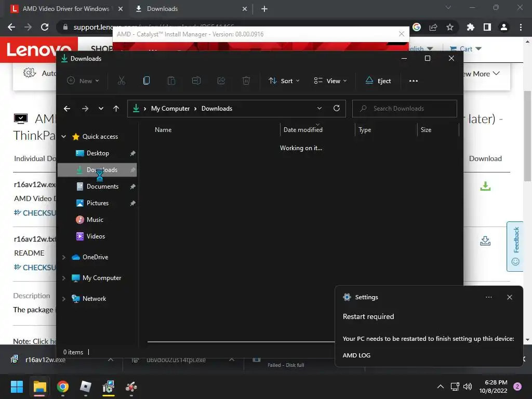Image resolution: width=532 pixels, height=399 pixels.
Task: Select Pictures in Quick access
Action: click(97, 203)
